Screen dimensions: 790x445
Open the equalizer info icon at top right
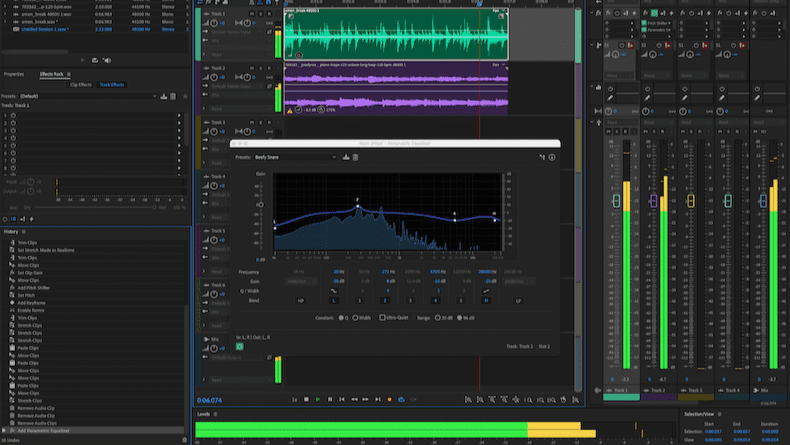click(x=552, y=157)
